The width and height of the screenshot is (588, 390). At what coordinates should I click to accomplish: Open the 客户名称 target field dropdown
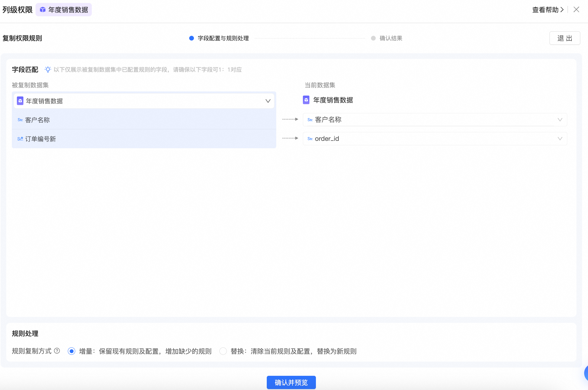[560, 120]
